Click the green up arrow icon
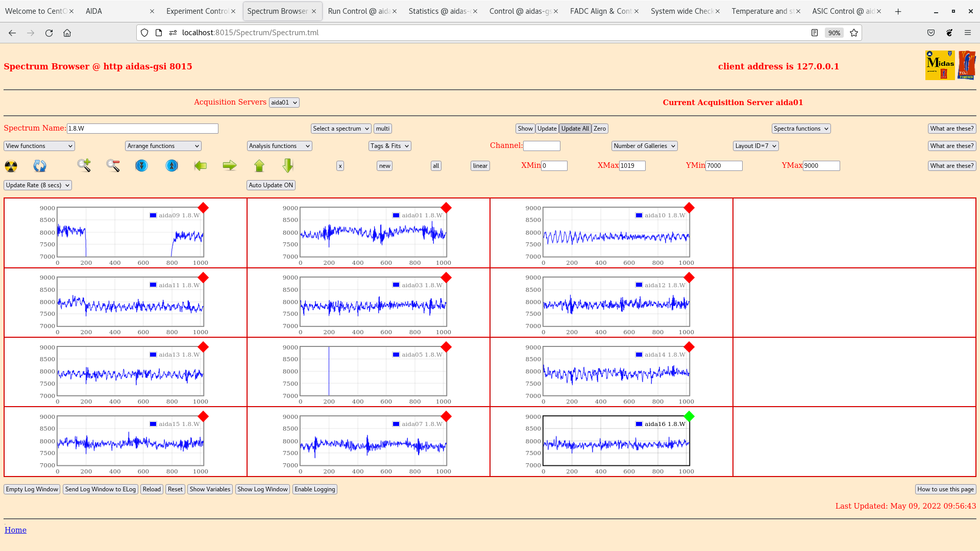The image size is (980, 551). (259, 166)
